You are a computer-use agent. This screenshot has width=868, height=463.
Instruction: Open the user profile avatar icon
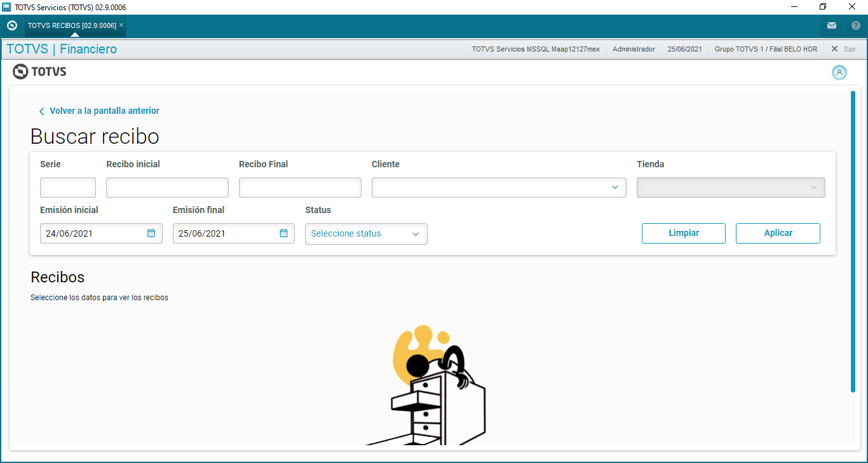[x=839, y=73]
